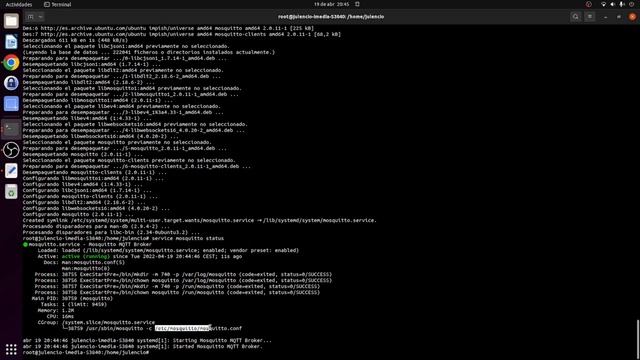Open the Trash from the dock
This screenshot has height=360, width=640.
click(x=11, y=191)
